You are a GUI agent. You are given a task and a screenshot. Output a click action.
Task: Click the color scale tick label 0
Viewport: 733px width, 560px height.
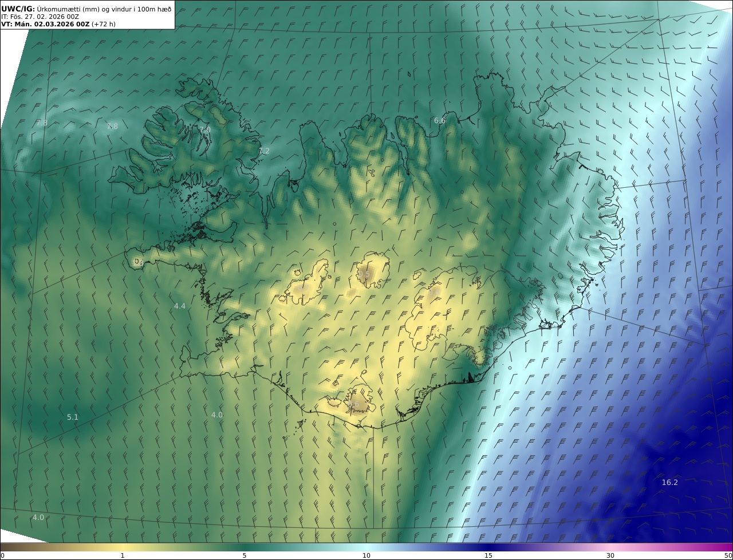(2, 555)
